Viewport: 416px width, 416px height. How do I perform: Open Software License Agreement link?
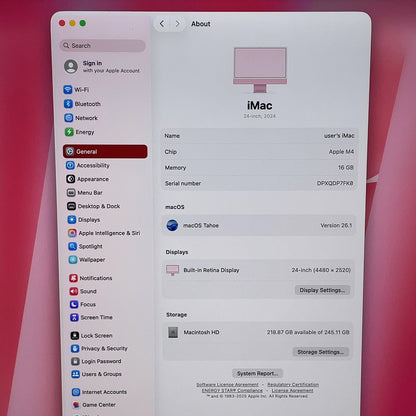(227, 385)
